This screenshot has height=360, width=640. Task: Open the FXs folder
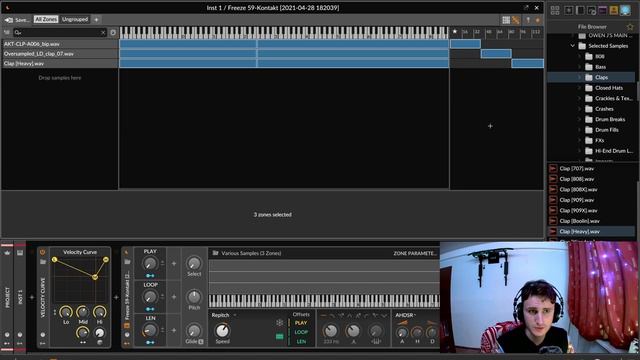point(599,140)
